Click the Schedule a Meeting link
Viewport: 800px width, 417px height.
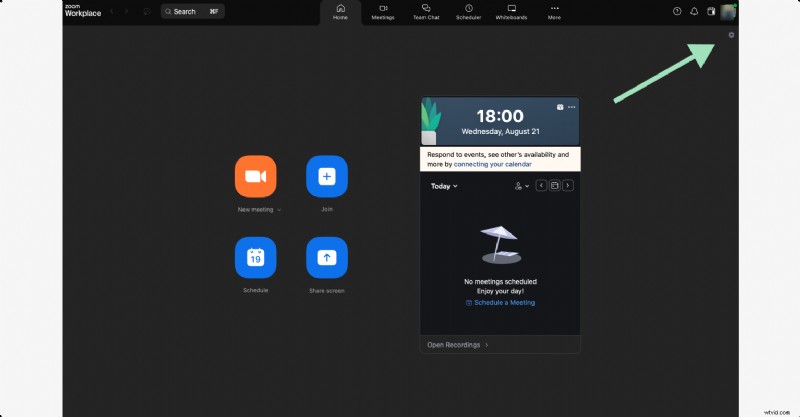point(503,302)
